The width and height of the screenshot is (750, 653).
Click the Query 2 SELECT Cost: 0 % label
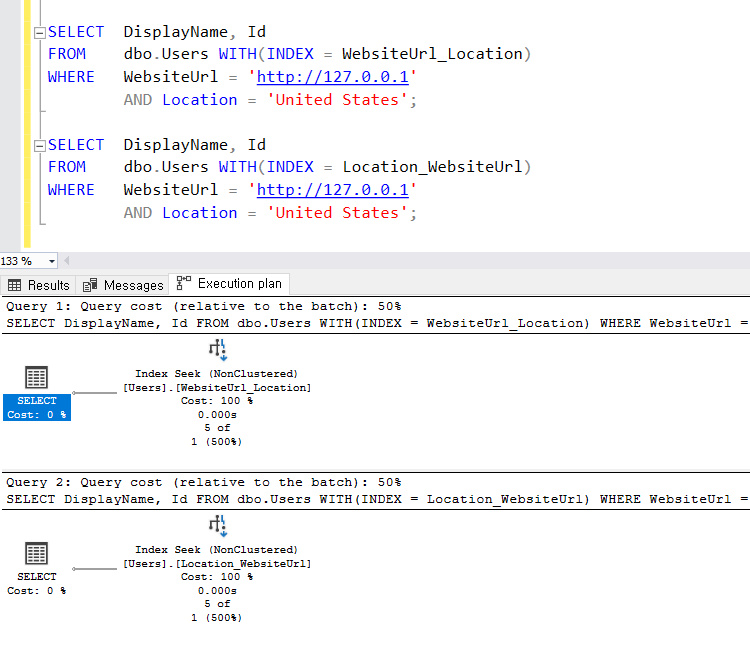coord(37,584)
